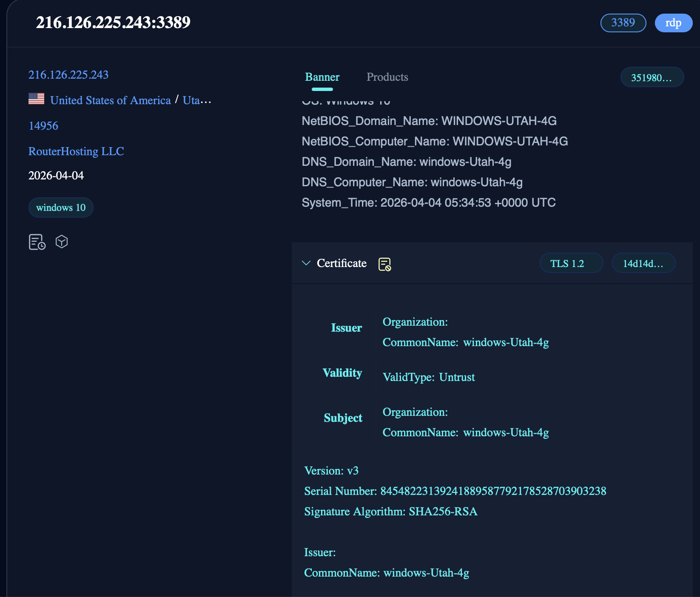The image size is (700, 597).
Task: Click the last CommonName: windows-Utah-4g line
Action: pos(387,573)
